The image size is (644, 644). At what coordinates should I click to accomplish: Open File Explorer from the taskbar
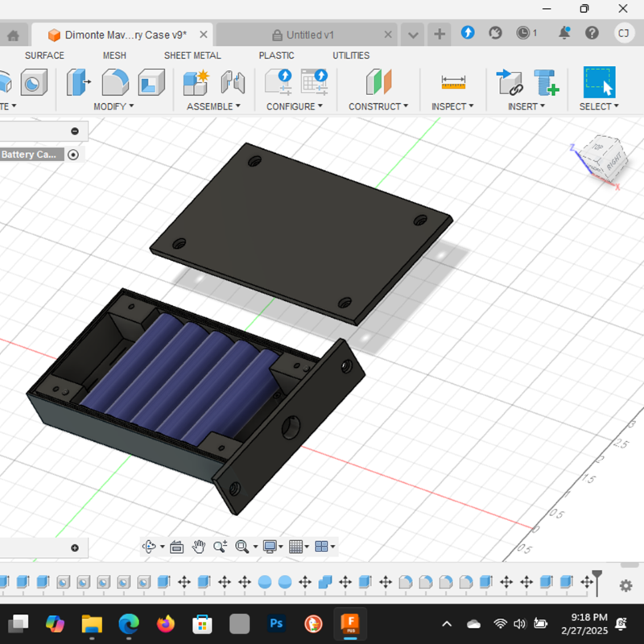[92, 624]
